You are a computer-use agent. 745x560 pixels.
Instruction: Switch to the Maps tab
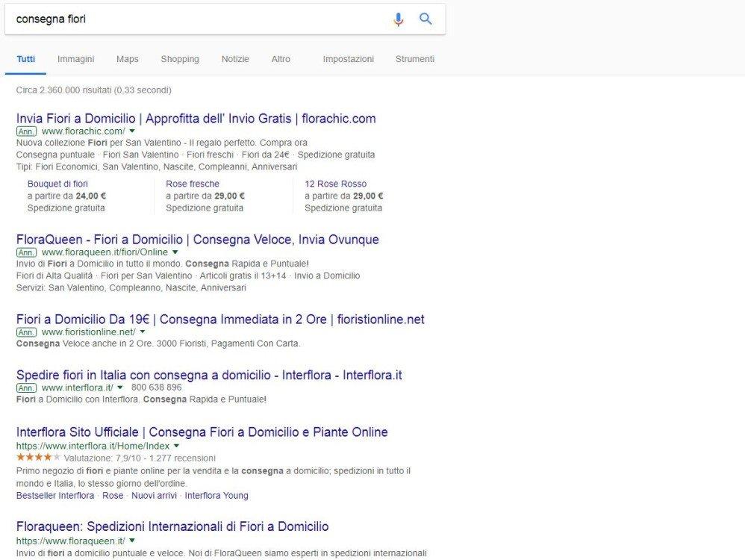click(128, 59)
